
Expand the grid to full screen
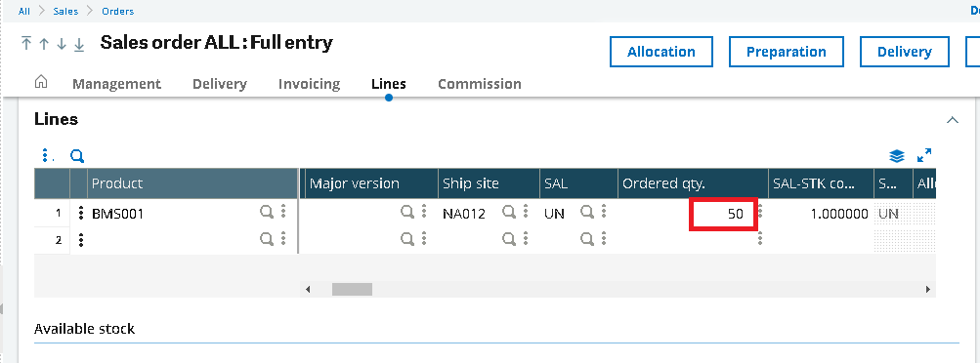[924, 155]
